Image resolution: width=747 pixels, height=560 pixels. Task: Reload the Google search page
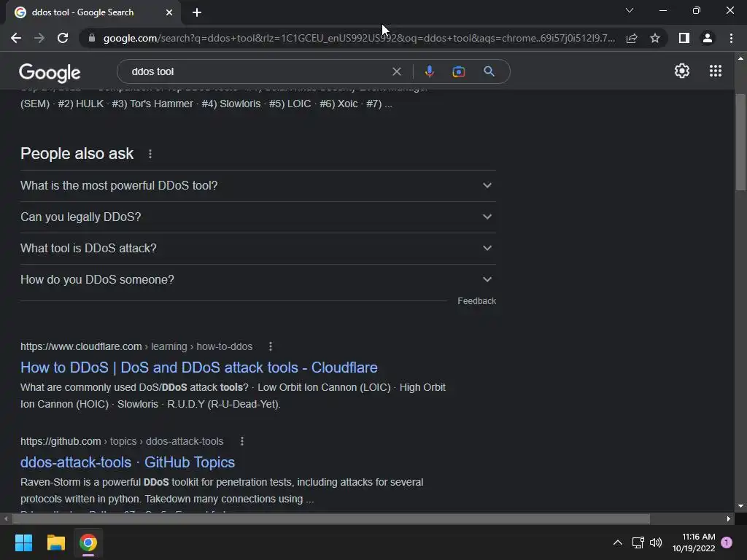click(x=63, y=38)
